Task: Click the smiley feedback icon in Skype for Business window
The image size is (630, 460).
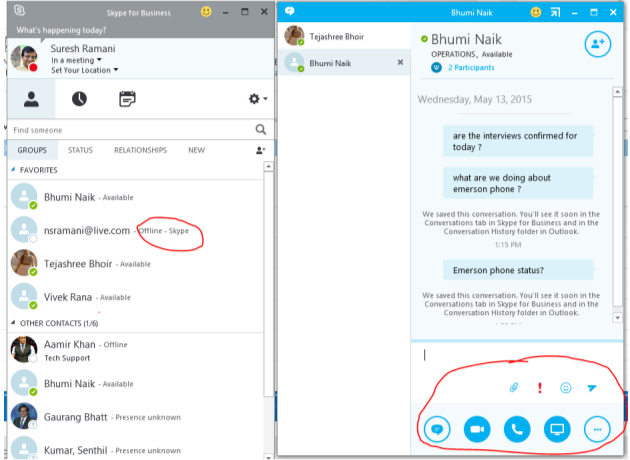Action: (x=206, y=12)
